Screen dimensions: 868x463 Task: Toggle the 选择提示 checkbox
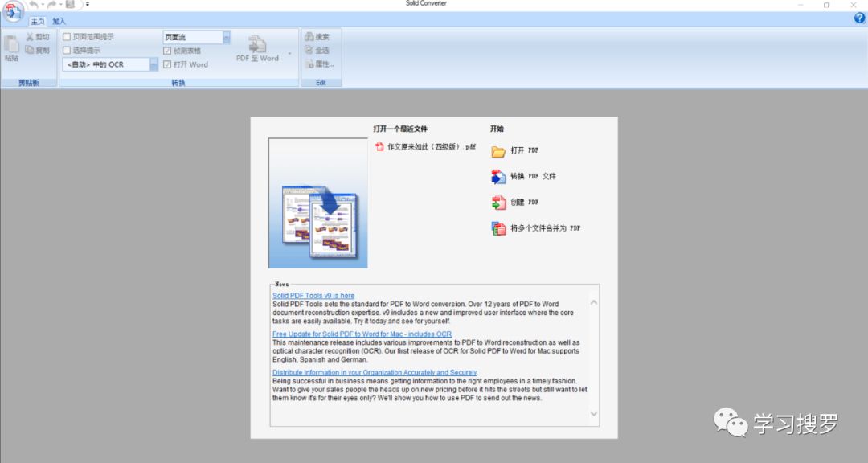pyautogui.click(x=67, y=50)
